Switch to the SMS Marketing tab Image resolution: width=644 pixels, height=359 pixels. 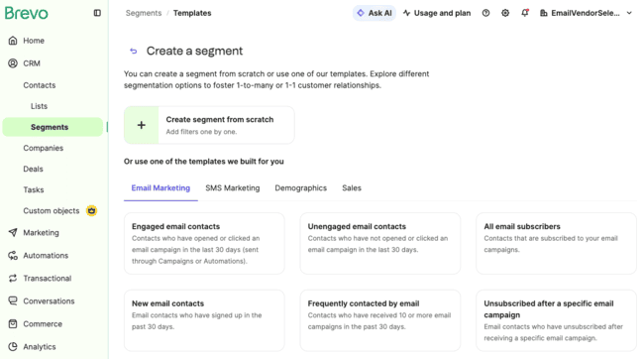233,188
